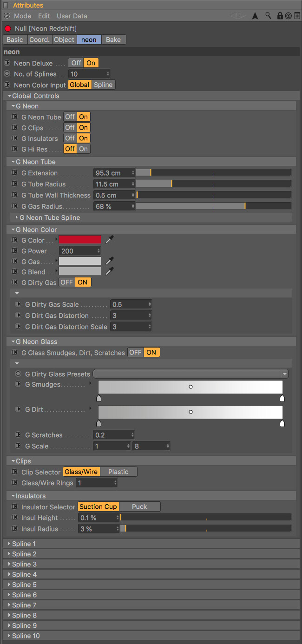The image size is (302, 644).
Task: Turn G Dirty Gas OFF
Action: click(66, 282)
